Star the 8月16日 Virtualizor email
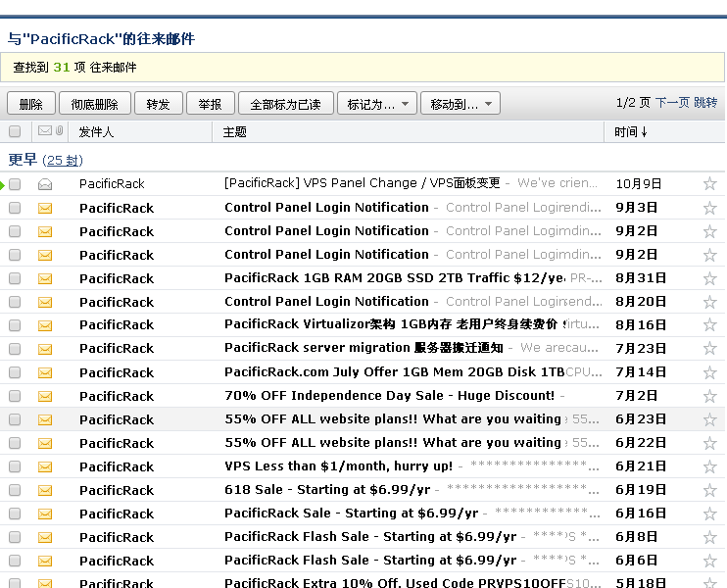The image size is (727, 588). [x=709, y=324]
